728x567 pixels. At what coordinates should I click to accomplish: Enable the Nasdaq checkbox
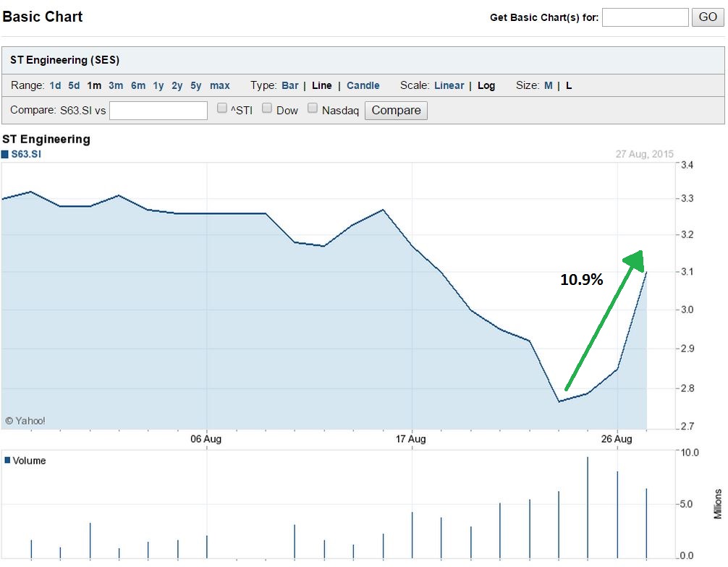tap(313, 108)
